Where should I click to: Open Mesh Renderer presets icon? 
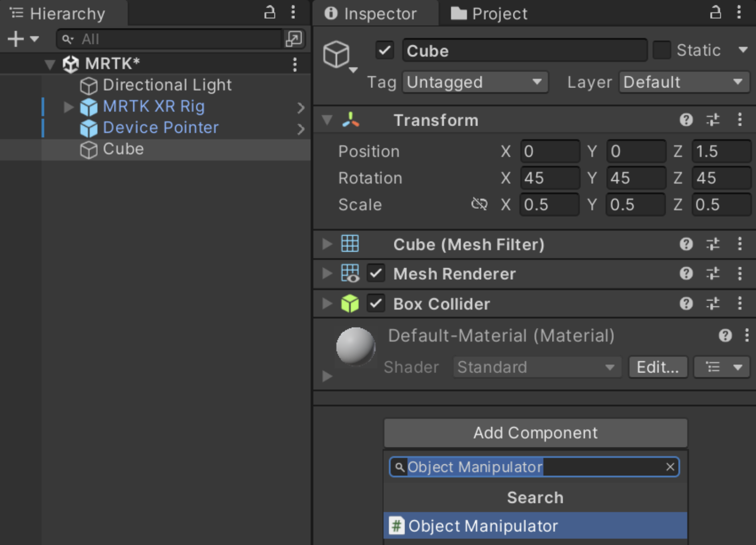713,273
